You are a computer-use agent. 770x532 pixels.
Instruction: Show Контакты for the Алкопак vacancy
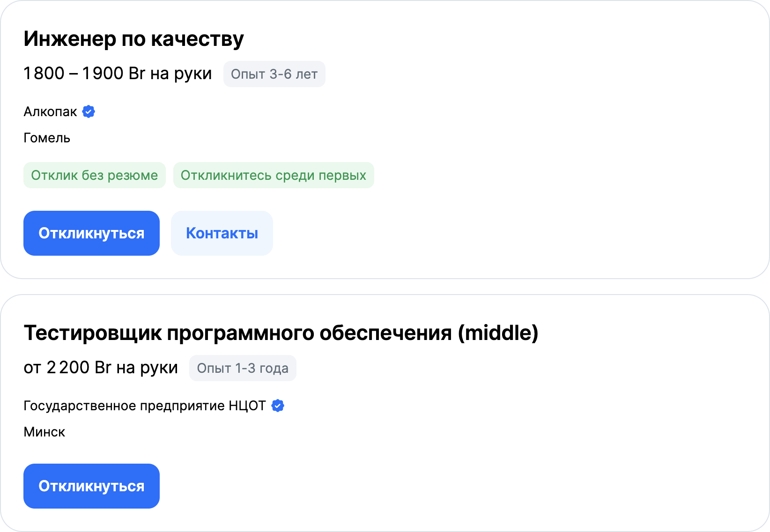222,233
